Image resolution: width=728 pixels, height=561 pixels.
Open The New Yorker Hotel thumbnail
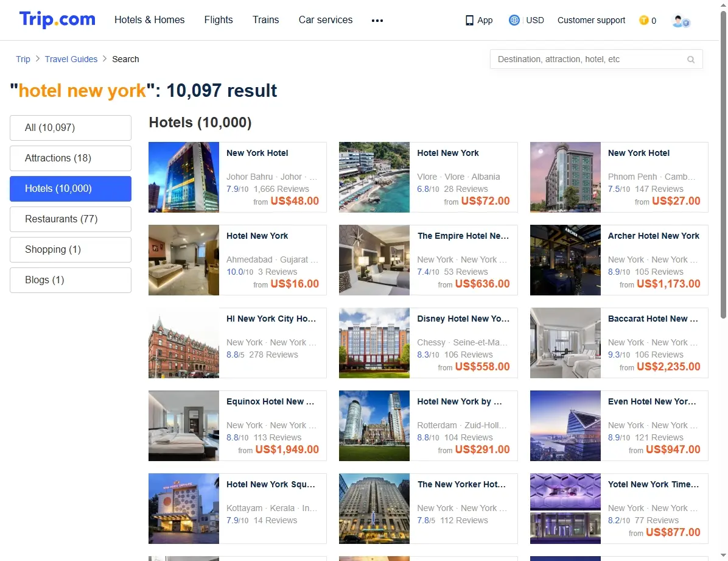point(374,509)
